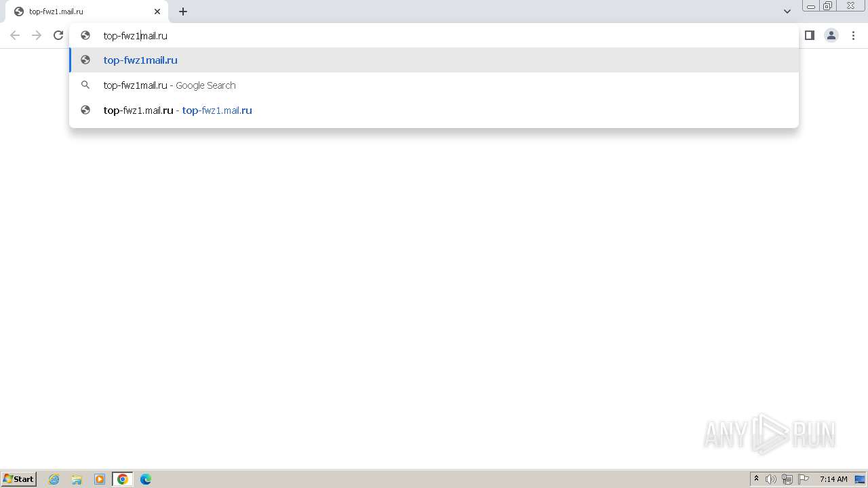Restore down the Chrome window
Viewport: 868px width, 488px height.
coord(828,6)
